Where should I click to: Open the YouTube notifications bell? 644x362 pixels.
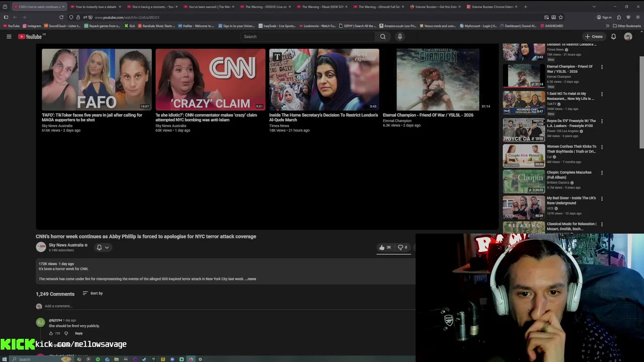[x=613, y=37]
